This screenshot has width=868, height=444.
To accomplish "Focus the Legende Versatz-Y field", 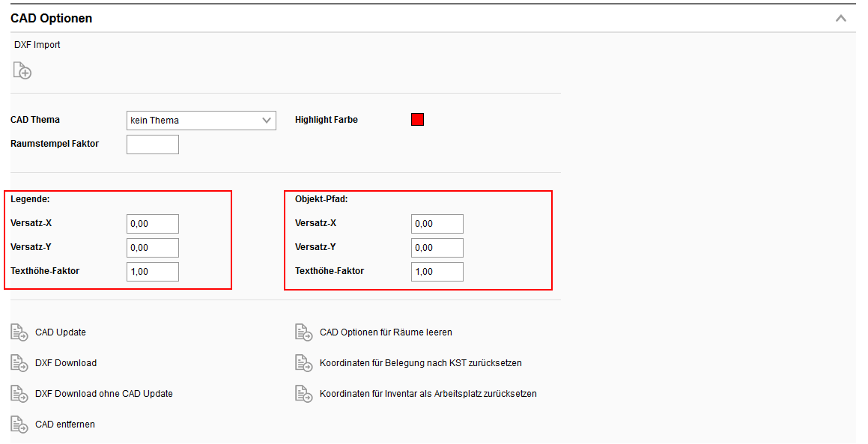I will pyautogui.click(x=153, y=247).
